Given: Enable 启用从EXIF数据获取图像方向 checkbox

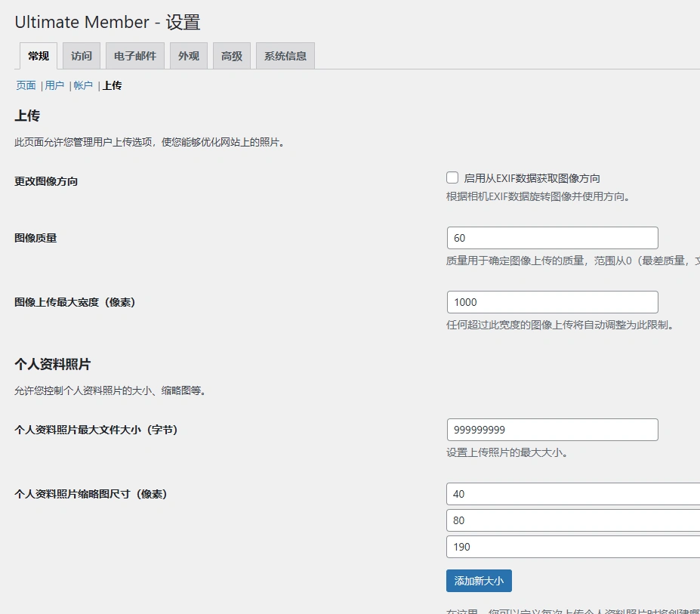Looking at the screenshot, I should pos(452,177).
